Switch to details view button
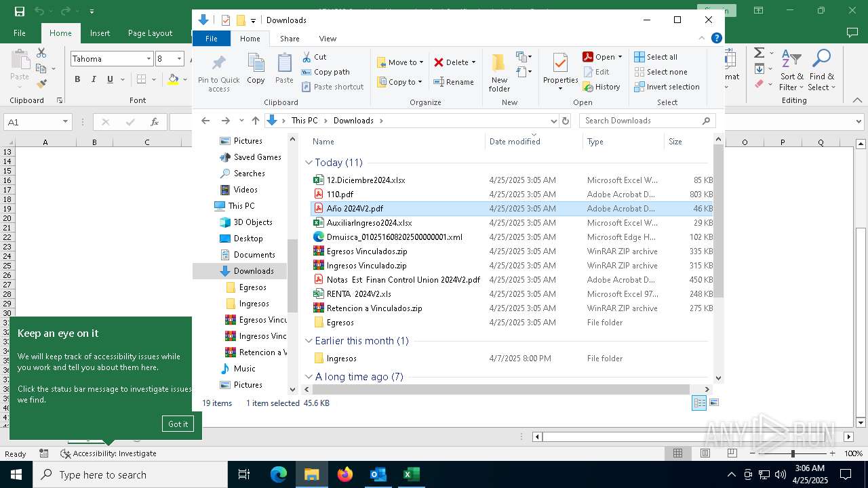868x488 pixels. 699,403
